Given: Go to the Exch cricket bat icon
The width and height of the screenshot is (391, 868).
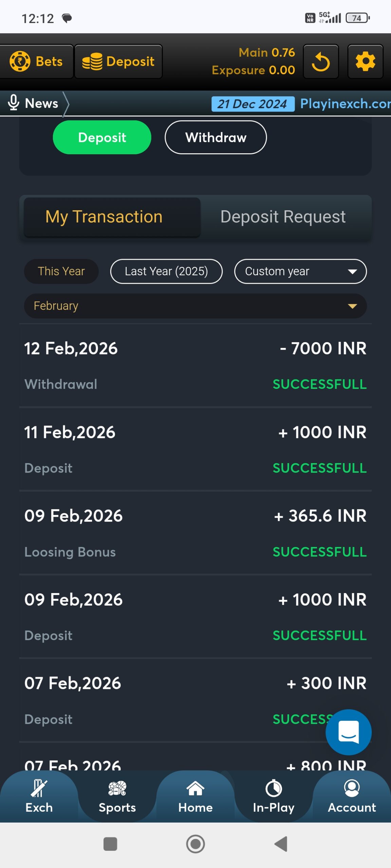Looking at the screenshot, I should coord(39,788).
